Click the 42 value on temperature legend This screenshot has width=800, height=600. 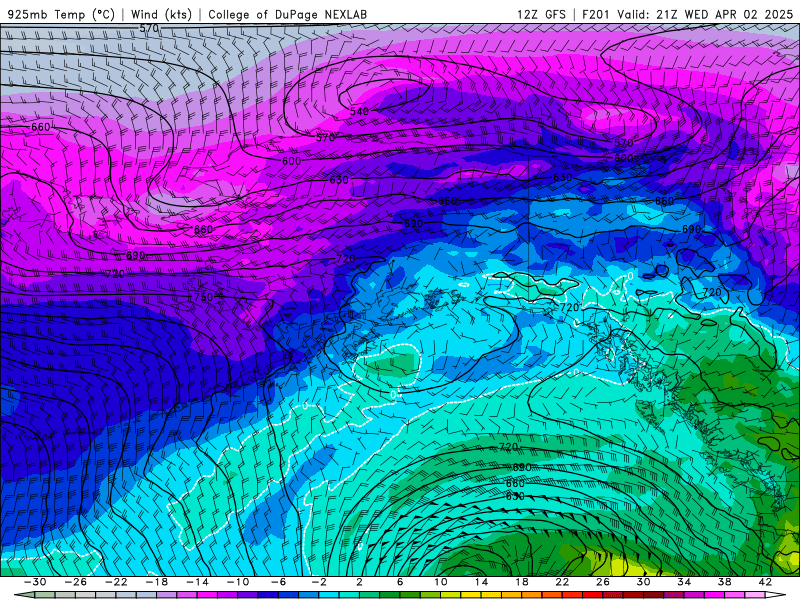[764, 582]
